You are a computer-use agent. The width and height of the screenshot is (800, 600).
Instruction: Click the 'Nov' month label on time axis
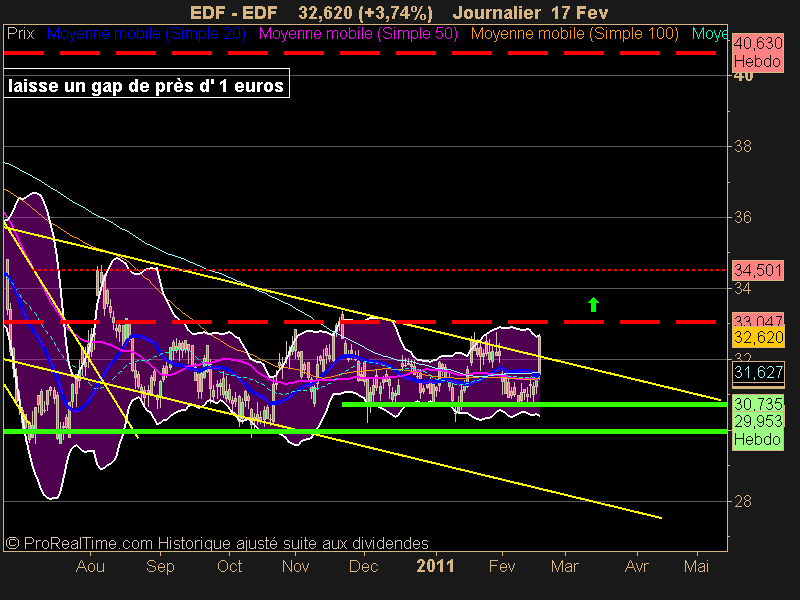click(295, 566)
